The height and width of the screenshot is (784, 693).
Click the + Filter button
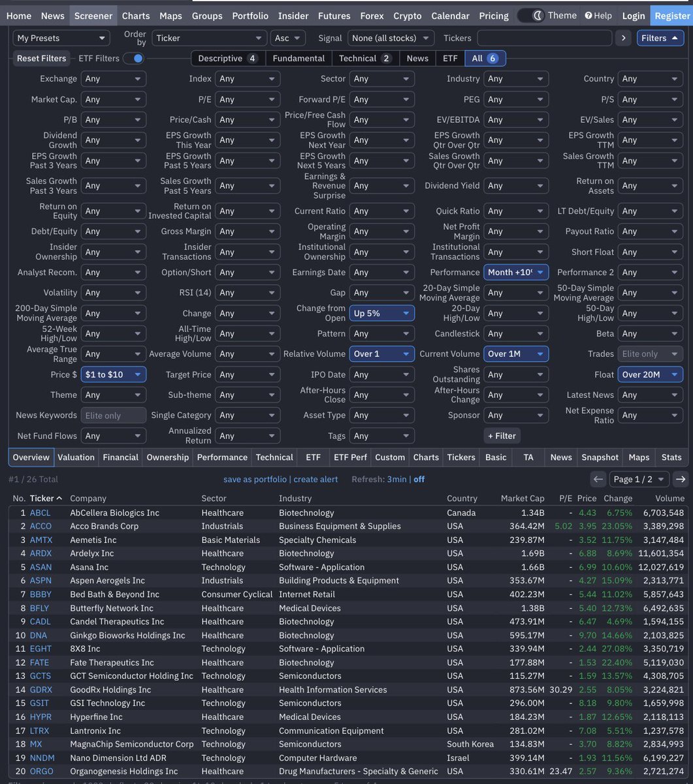pyautogui.click(x=502, y=436)
